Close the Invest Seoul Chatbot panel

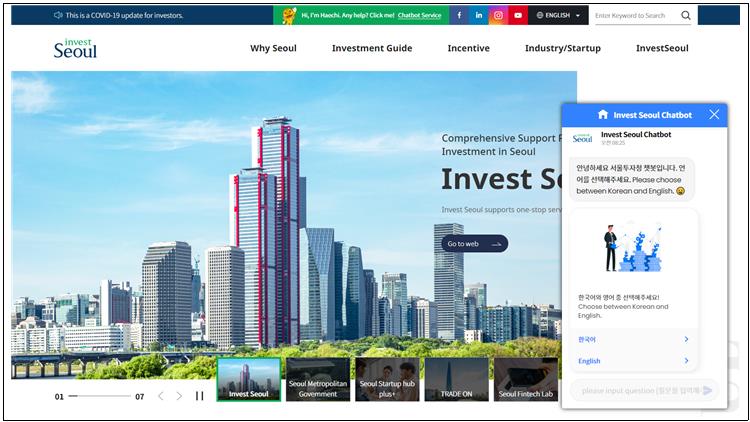click(x=714, y=114)
